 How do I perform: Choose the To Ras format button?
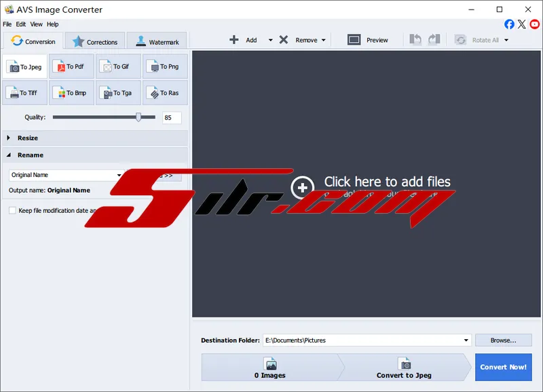[x=165, y=93]
